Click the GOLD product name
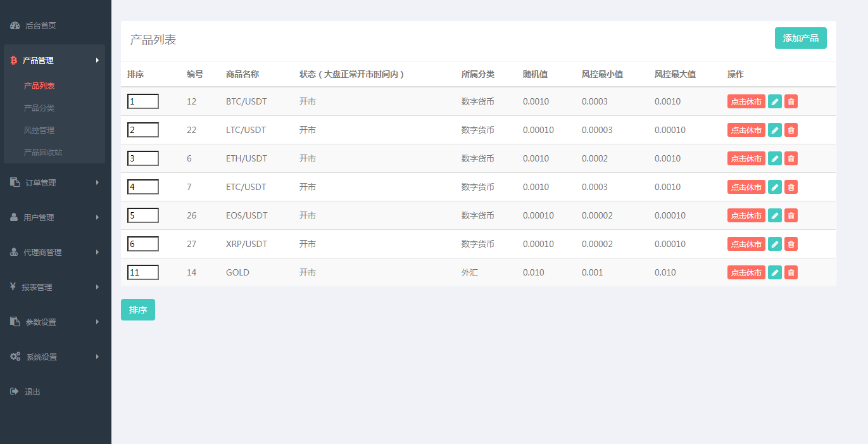The height and width of the screenshot is (444, 868). pyautogui.click(x=237, y=272)
